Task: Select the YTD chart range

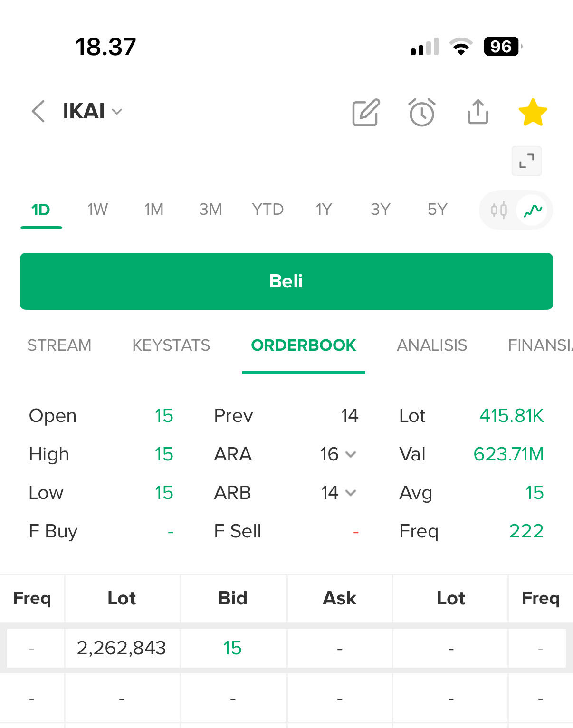Action: tap(267, 210)
